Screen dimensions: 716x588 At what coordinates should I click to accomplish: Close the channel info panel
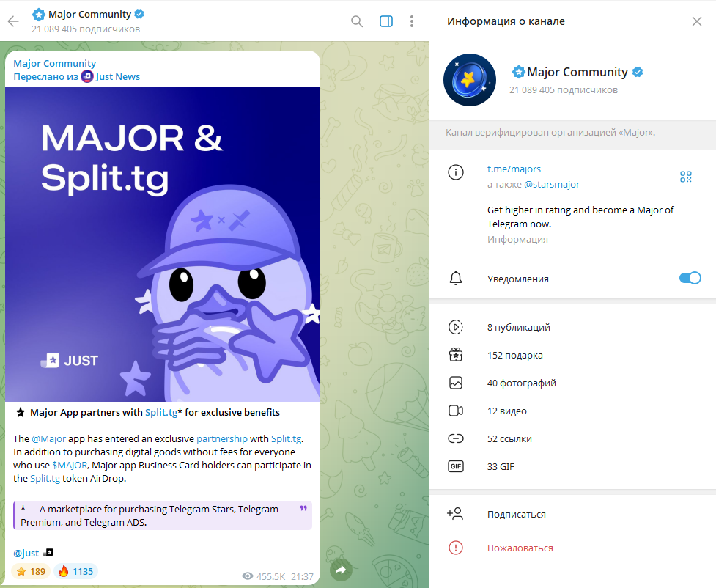coord(696,21)
